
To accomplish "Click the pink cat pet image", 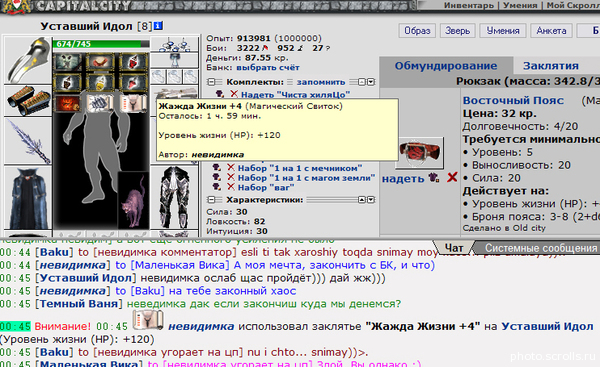I will [x=133, y=200].
